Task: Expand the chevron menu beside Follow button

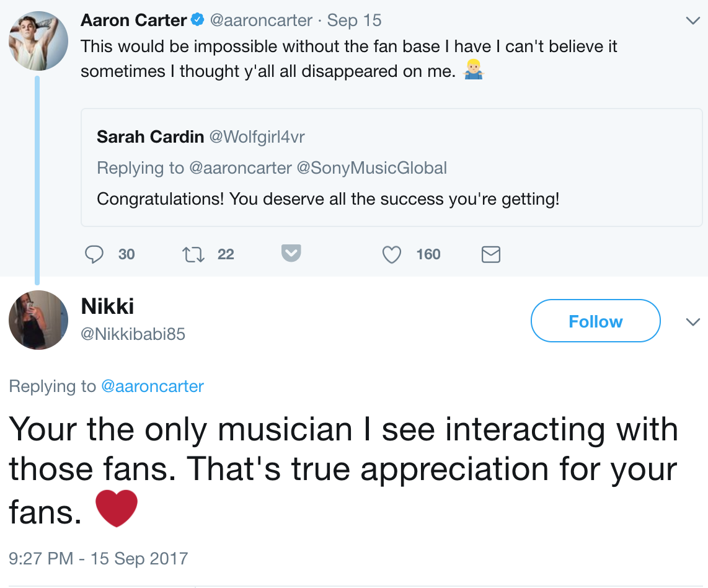Action: click(x=693, y=321)
